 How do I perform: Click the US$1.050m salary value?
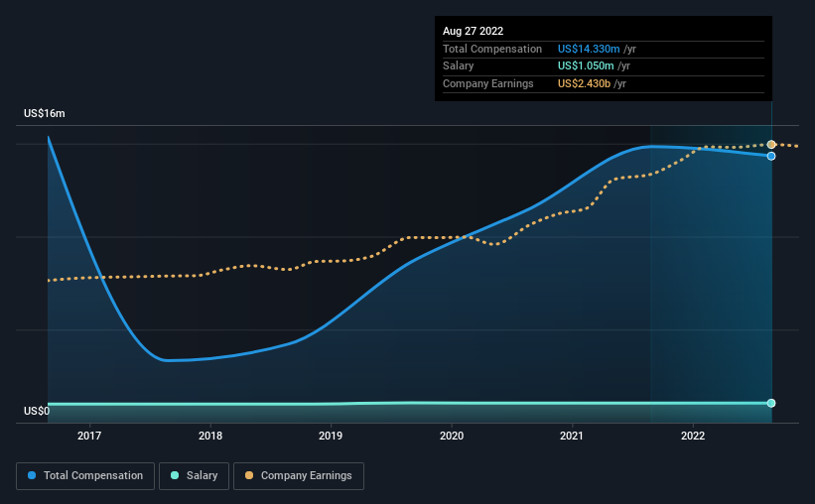click(586, 66)
